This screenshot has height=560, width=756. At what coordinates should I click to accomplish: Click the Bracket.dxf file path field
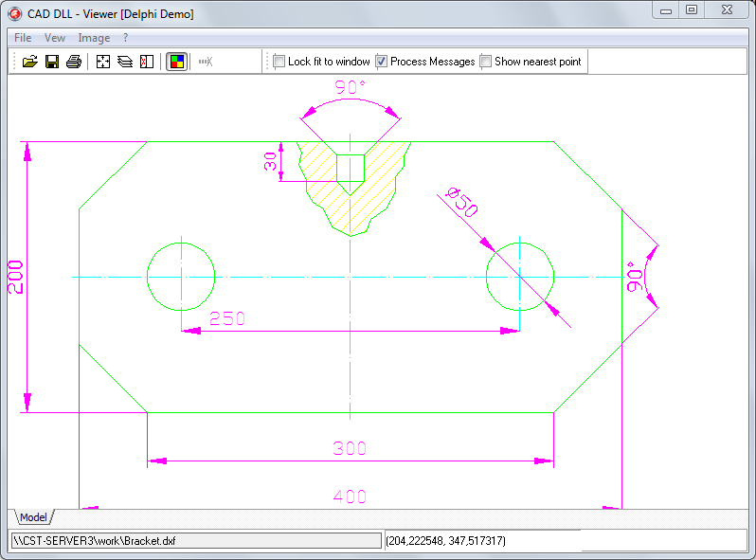[195, 540]
